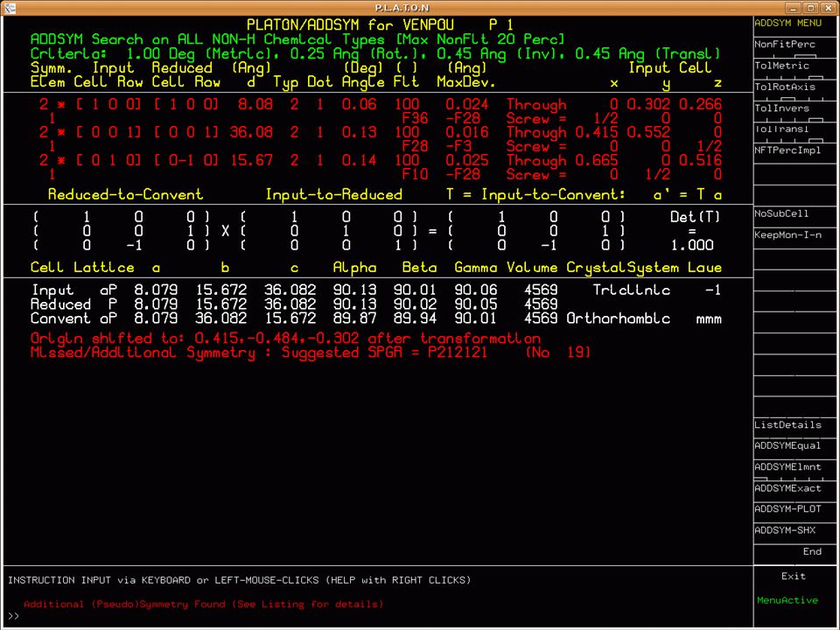
Task: Click the angle value '0.13'
Action: [x=360, y=132]
